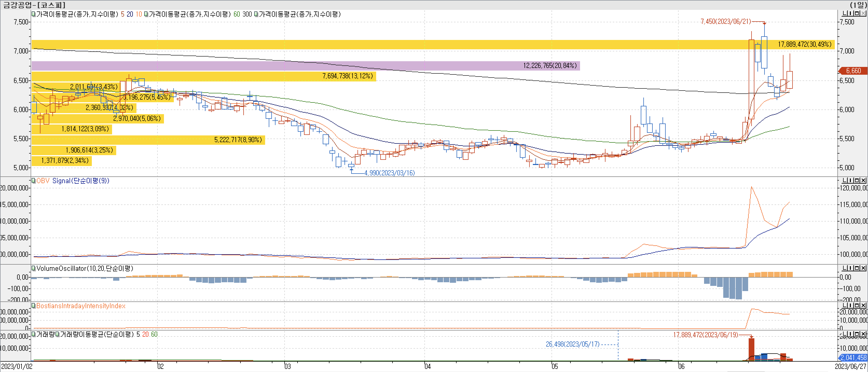Click the I bar button in price pane
This screenshot has width=868, height=372.
pyautogui.click(x=850, y=13)
